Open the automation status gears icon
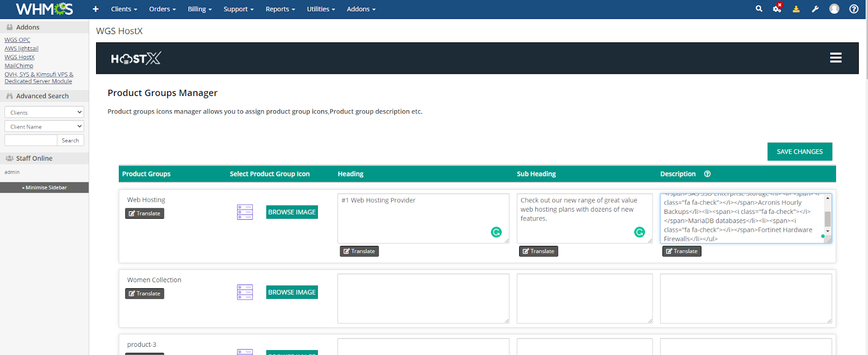The image size is (868, 355). tap(777, 9)
